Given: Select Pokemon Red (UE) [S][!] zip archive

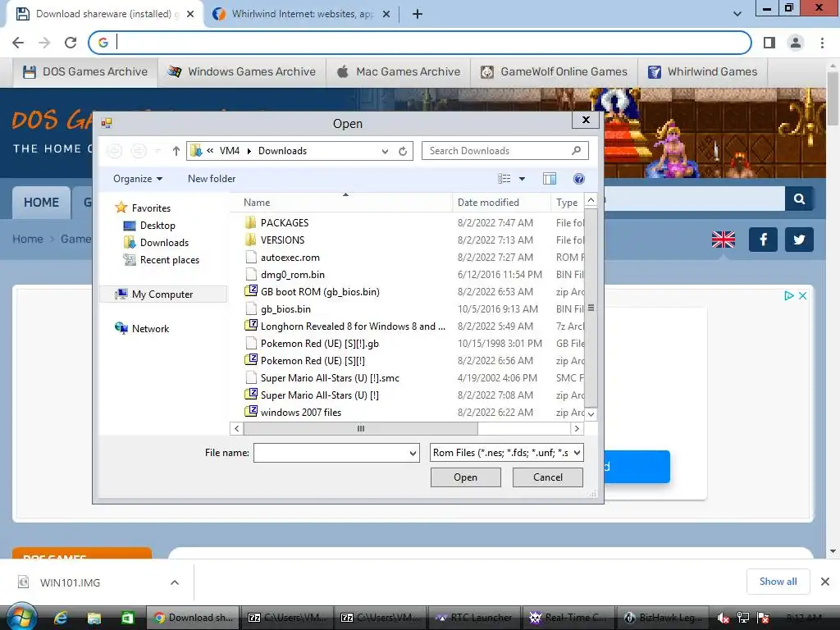Looking at the screenshot, I should tap(313, 361).
